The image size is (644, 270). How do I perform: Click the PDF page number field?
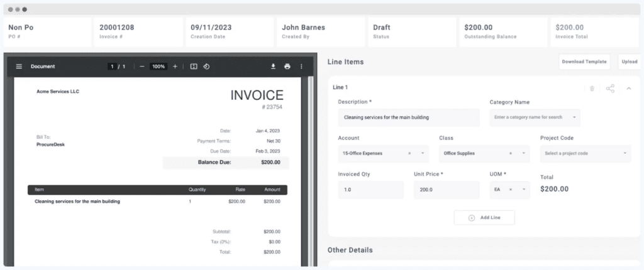[112, 67]
